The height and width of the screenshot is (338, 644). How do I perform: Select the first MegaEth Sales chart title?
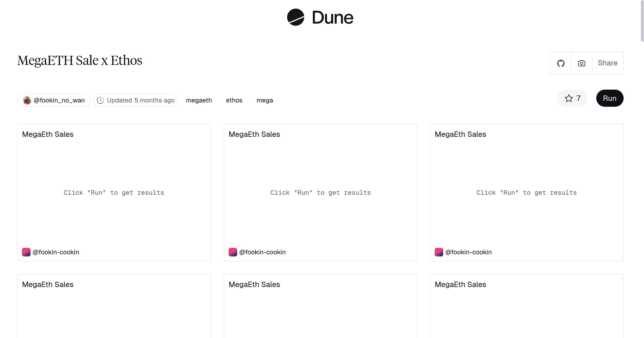coord(48,134)
